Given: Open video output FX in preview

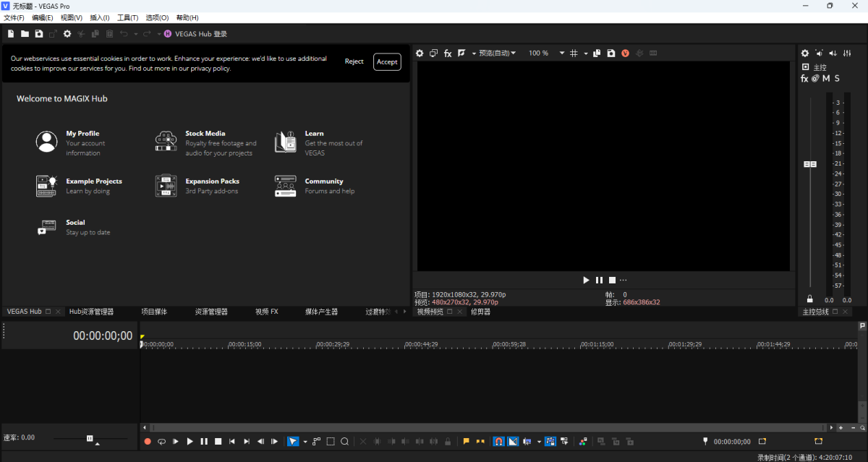Looking at the screenshot, I should pyautogui.click(x=448, y=53).
